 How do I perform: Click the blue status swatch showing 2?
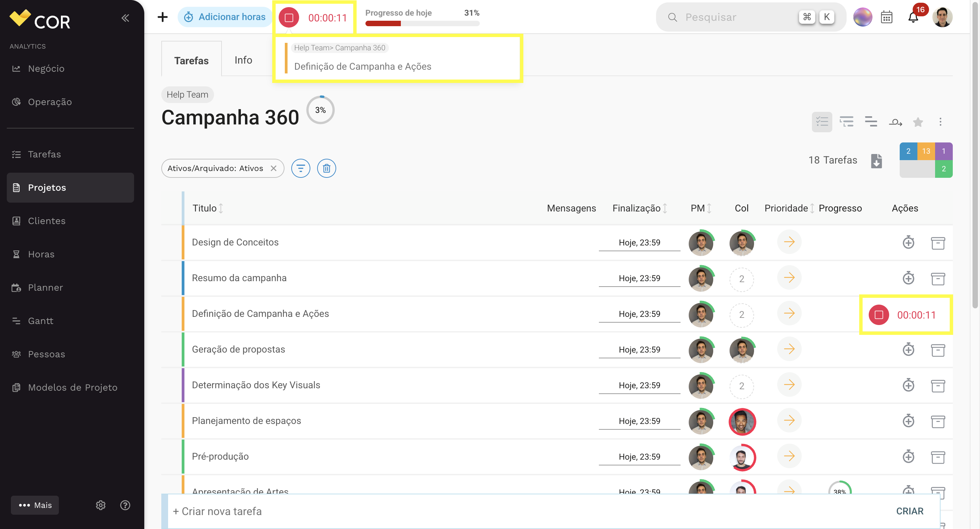[909, 151]
